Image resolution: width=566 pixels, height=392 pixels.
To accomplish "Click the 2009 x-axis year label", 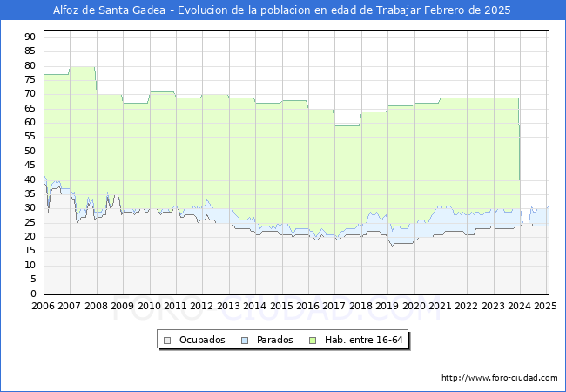I will (123, 306).
